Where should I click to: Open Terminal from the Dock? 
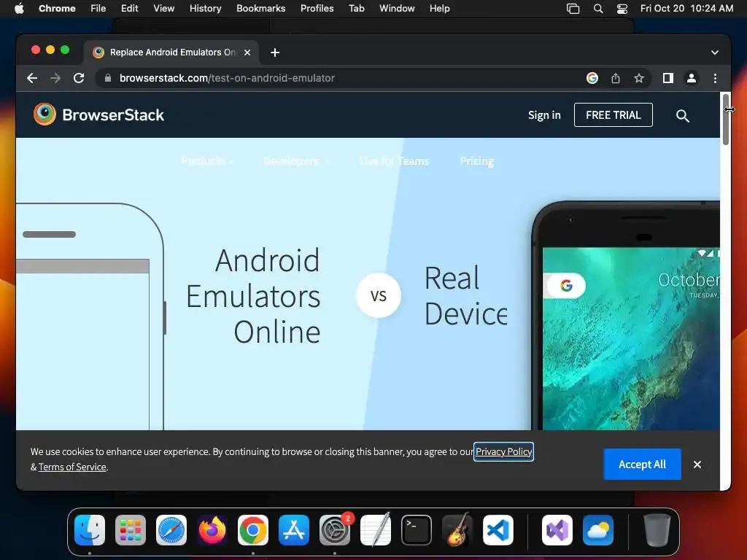pyautogui.click(x=417, y=530)
